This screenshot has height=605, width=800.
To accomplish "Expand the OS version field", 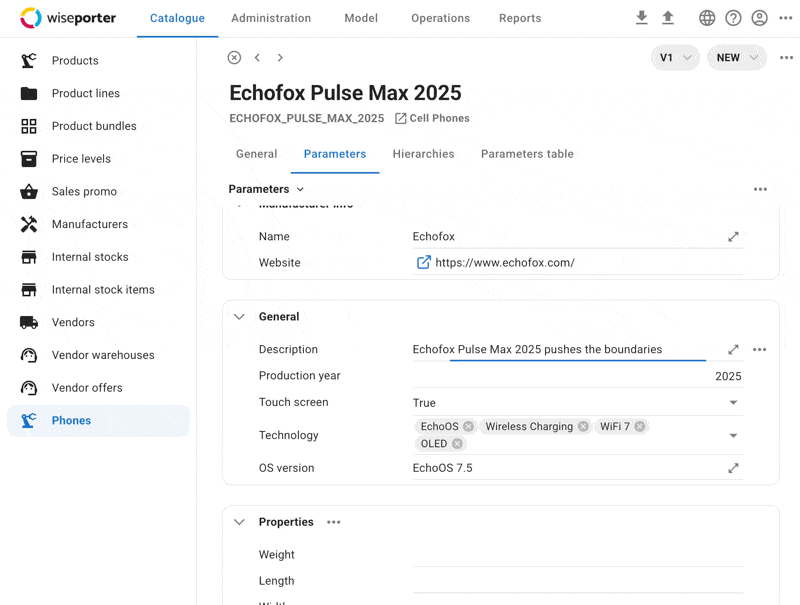I will pyautogui.click(x=733, y=468).
